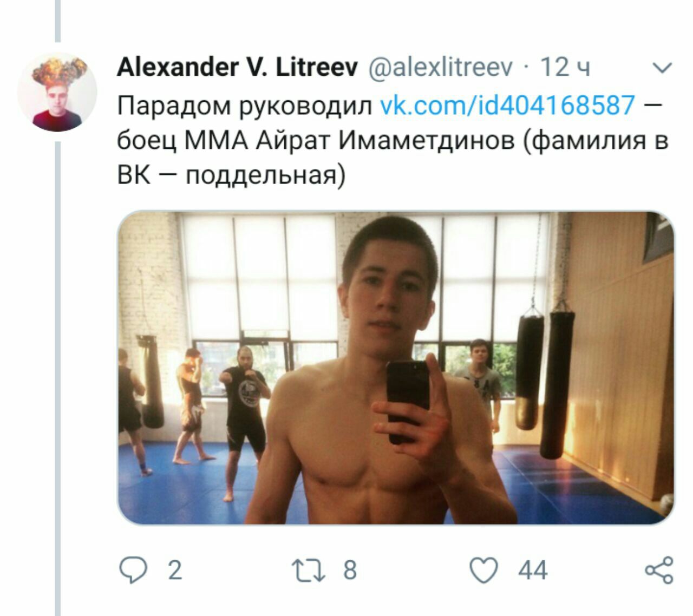View the 8 retweets count
The image size is (693, 616).
click(x=350, y=571)
